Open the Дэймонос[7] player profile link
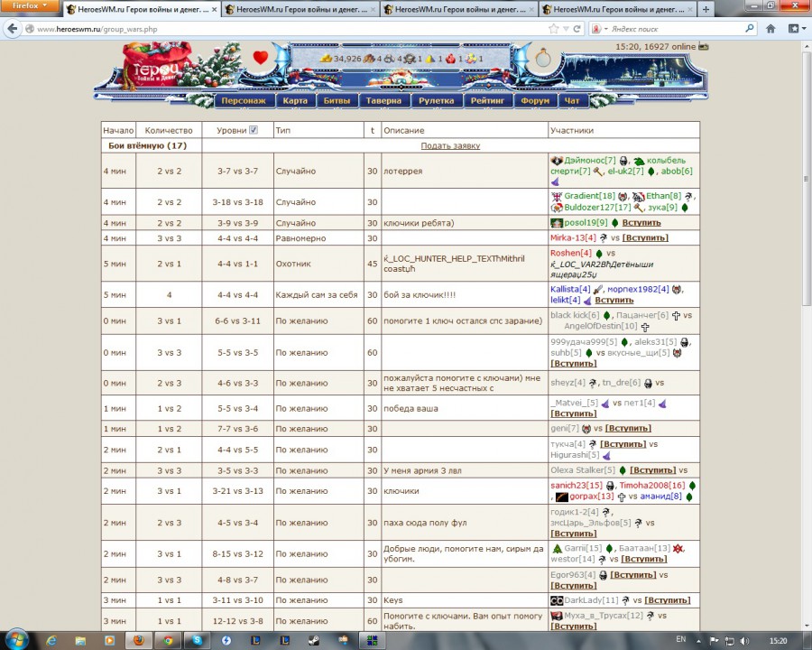This screenshot has width=812, height=650. point(590,161)
